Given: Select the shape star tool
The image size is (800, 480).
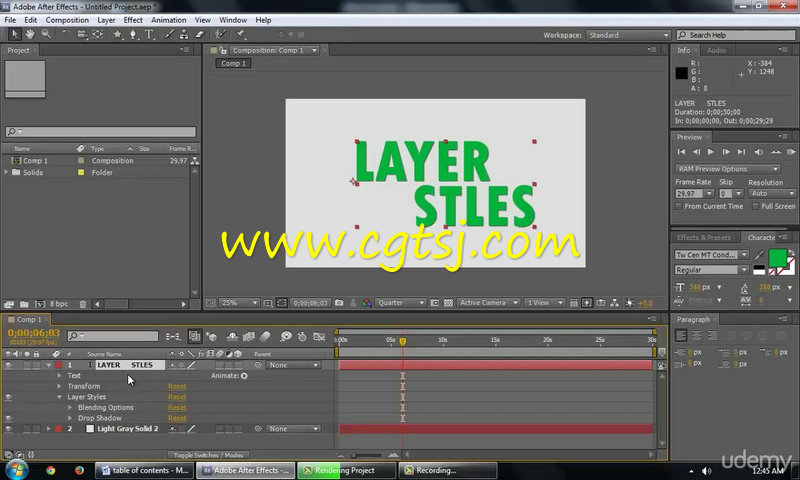Looking at the screenshot, I should coord(117,34).
